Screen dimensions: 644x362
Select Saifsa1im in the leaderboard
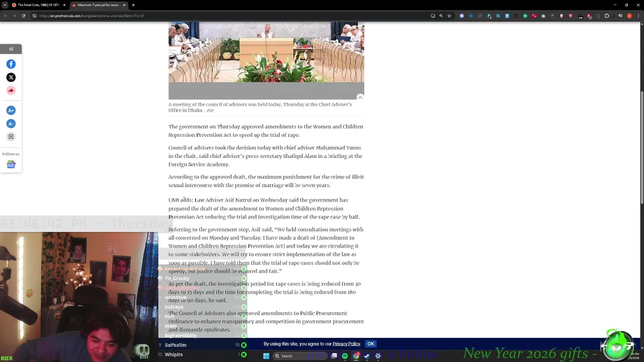pos(176,345)
